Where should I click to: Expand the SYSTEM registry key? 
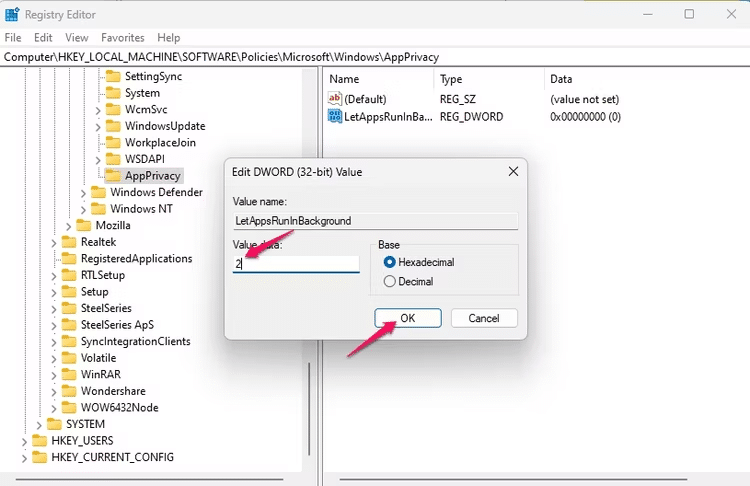[39, 424]
